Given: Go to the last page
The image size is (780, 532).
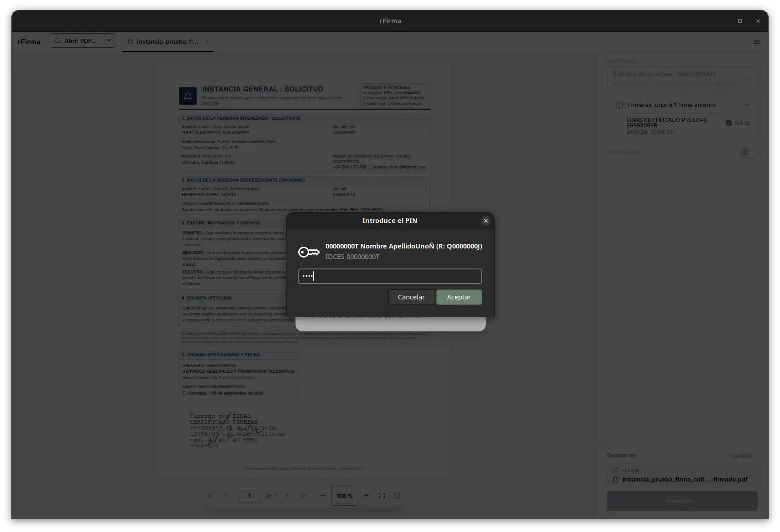Looking at the screenshot, I should click(x=303, y=496).
